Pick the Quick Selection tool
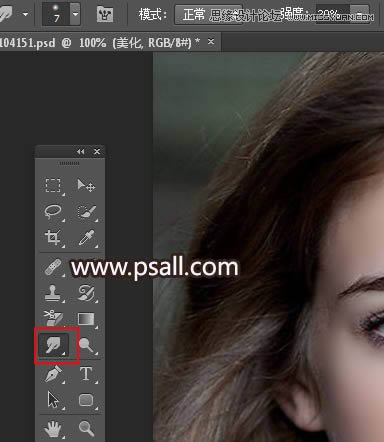This screenshot has width=384, height=442. (87, 212)
